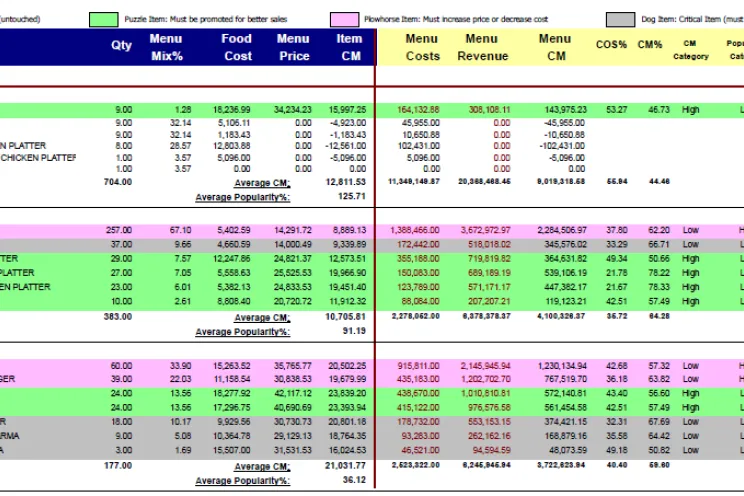This screenshot has width=744, height=496.
Task: Select the menu mix cell 67.10
Action: click(180, 230)
